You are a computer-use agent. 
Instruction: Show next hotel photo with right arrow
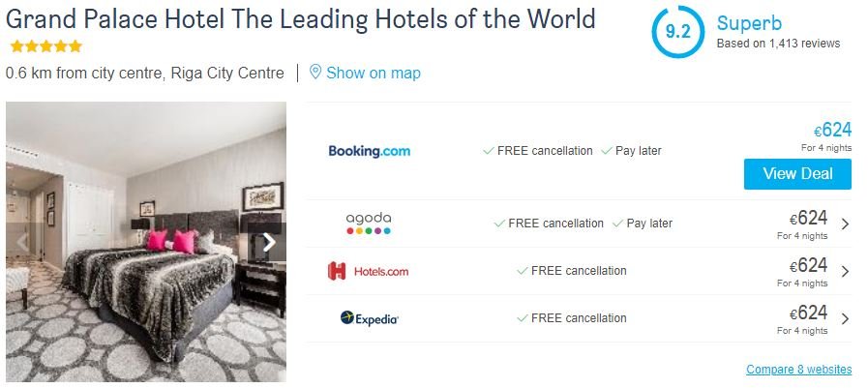click(269, 242)
